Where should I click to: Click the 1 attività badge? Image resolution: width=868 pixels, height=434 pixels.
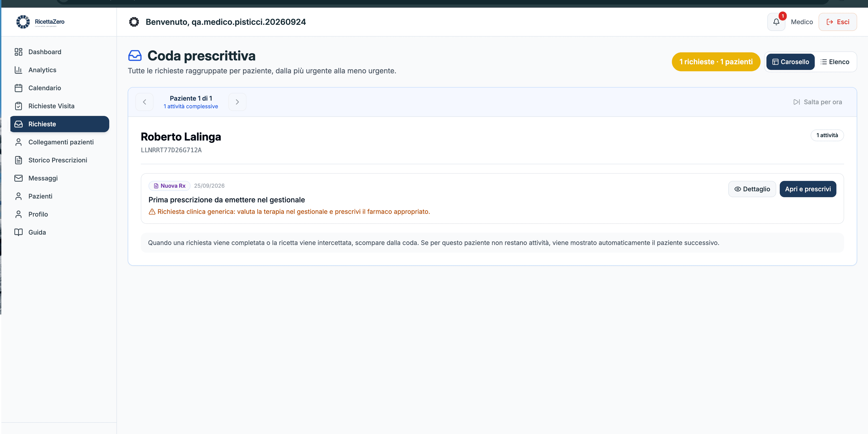pos(827,135)
